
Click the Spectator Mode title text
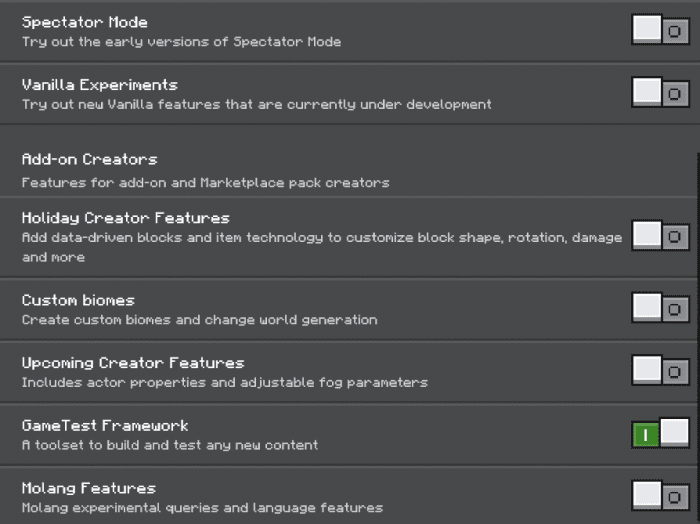pyautogui.click(x=85, y=22)
